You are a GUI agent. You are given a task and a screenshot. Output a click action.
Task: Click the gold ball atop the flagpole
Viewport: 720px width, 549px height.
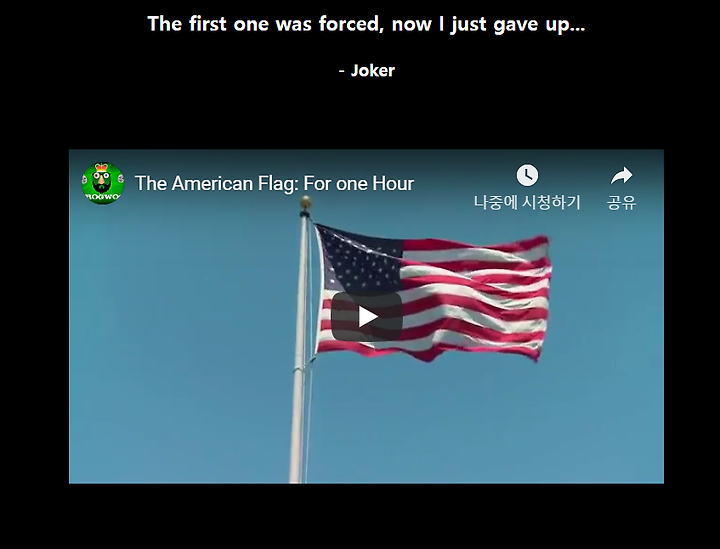(305, 201)
